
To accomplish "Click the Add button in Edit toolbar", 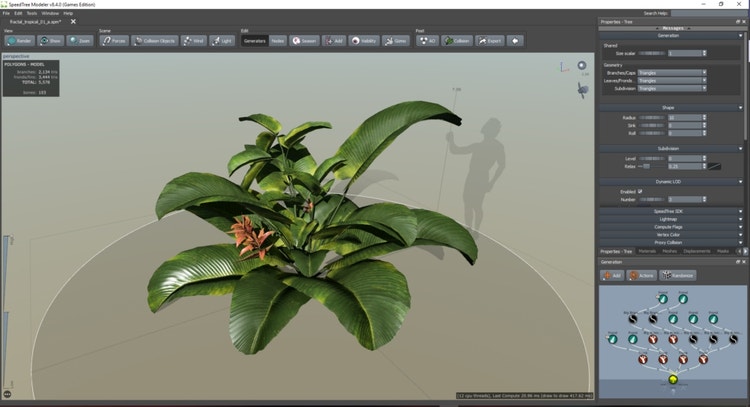I will tap(334, 41).
